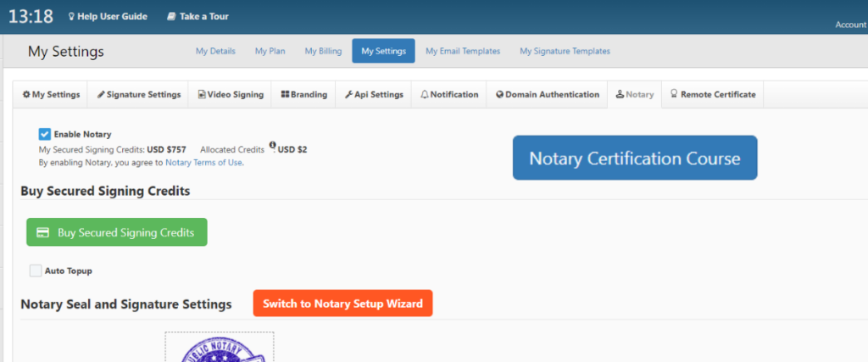The width and height of the screenshot is (868, 362).
Task: Click the gear icon on My Settings tab
Action: 26,95
